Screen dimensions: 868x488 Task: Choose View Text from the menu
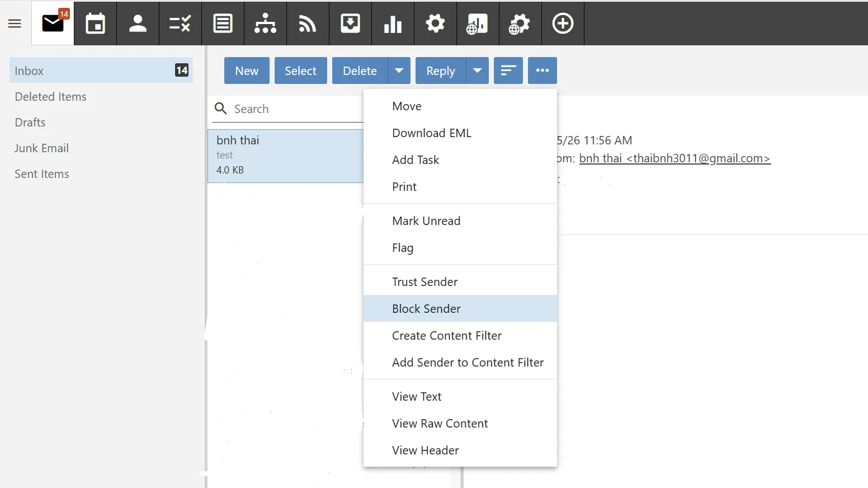pyautogui.click(x=460, y=397)
